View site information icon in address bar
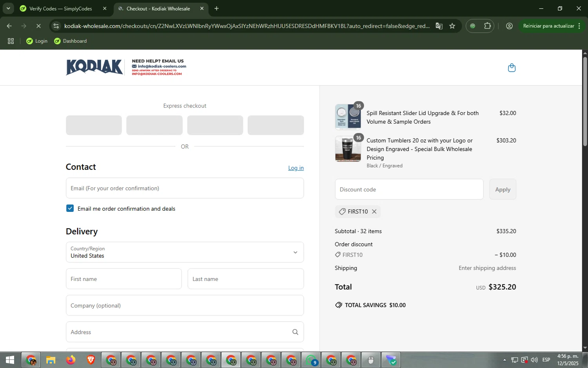 [56, 26]
